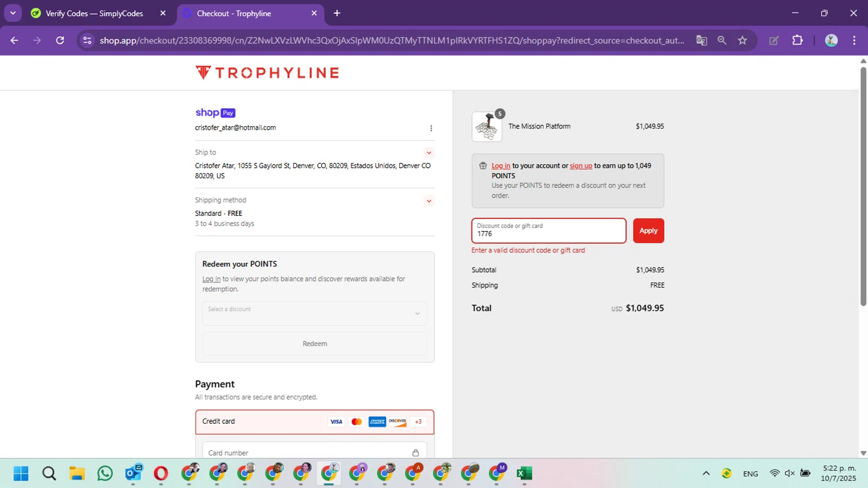Click Log in link in points banner
This screenshot has width=868, height=488.
[501, 166]
